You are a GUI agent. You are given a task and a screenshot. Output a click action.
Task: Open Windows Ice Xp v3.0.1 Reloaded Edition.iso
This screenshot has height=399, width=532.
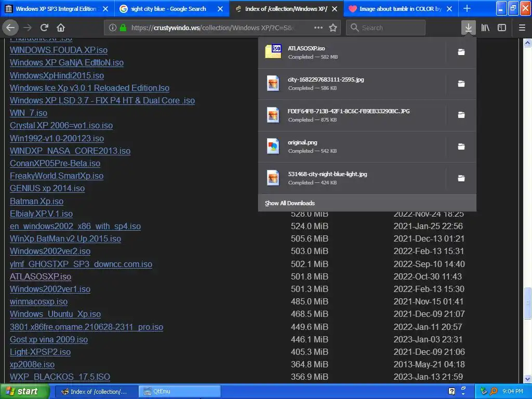tap(89, 88)
